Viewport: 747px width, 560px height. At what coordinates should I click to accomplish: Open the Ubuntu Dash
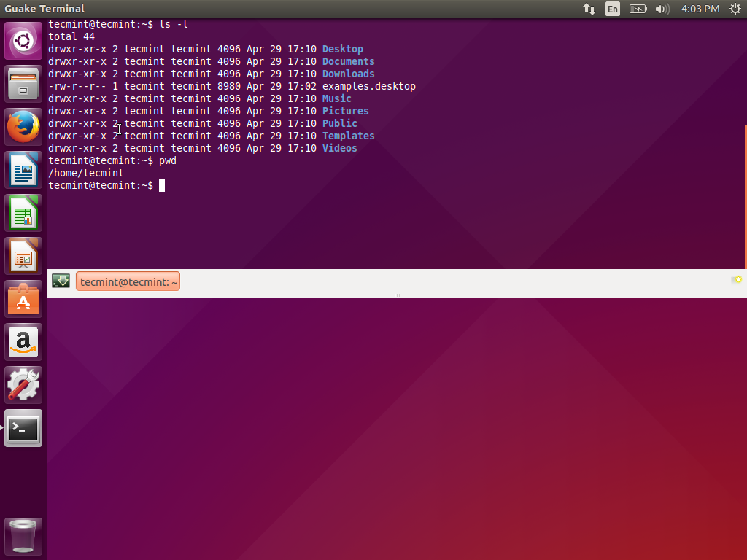(23, 40)
